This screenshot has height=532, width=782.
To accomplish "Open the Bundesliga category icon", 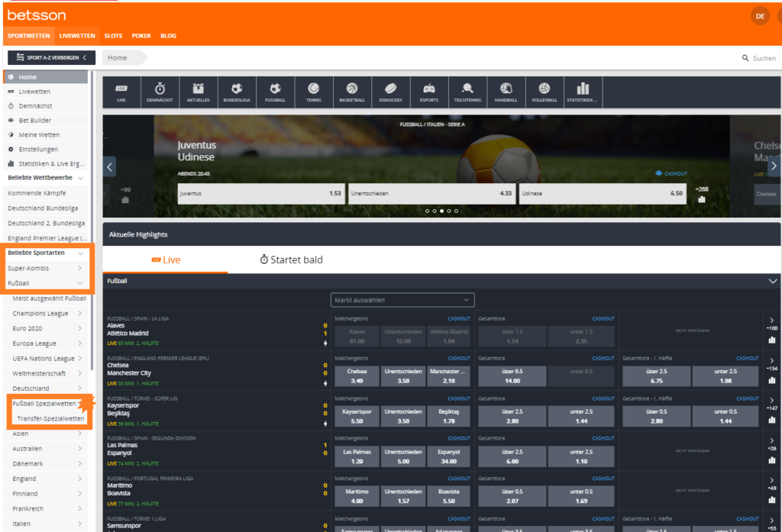I will coord(237,92).
